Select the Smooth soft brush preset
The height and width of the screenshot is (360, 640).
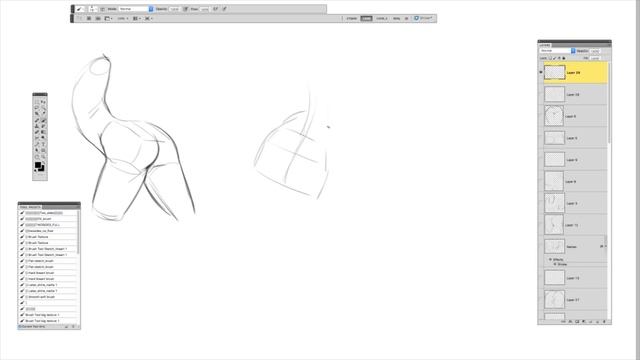pos(49,297)
